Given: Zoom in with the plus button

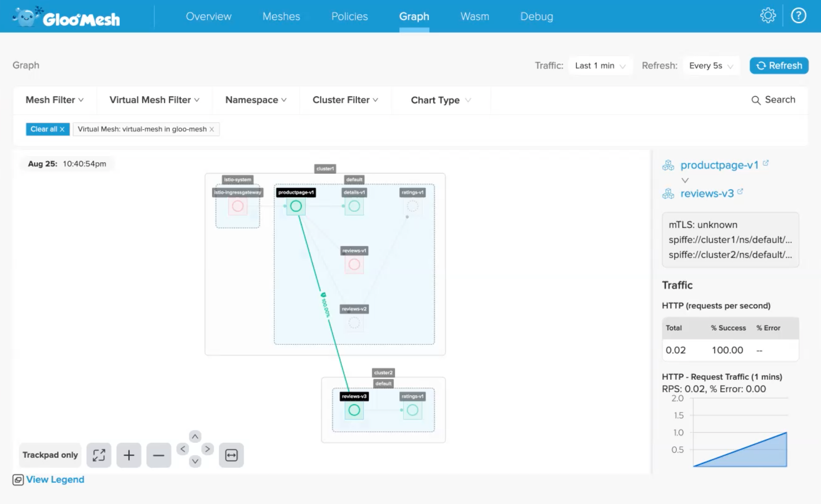Looking at the screenshot, I should click(x=129, y=455).
